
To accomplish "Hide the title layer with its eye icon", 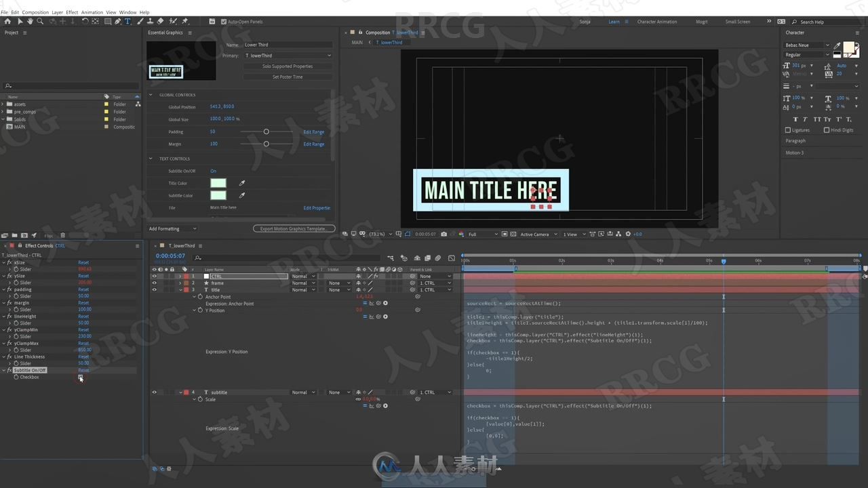I will click(x=154, y=289).
